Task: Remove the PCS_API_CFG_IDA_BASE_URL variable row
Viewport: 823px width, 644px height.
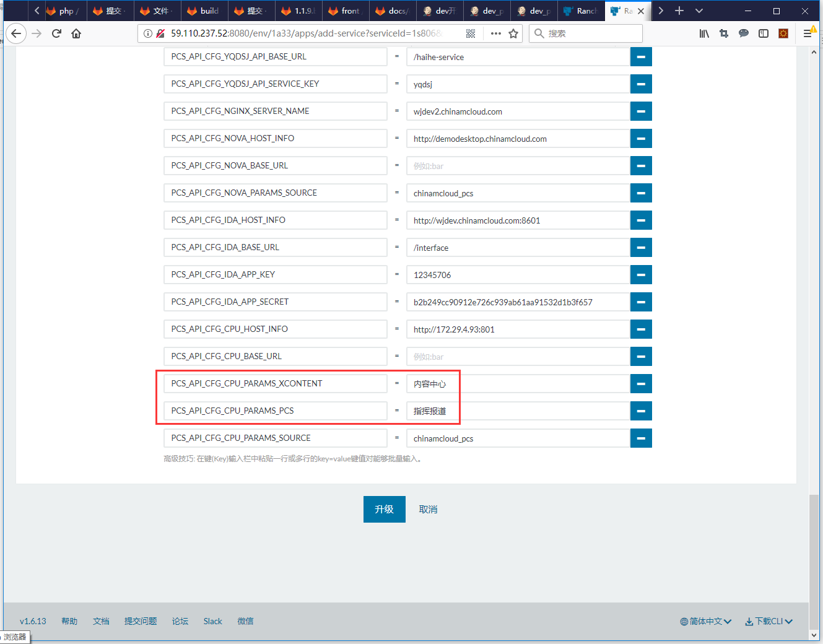Action: 641,248
